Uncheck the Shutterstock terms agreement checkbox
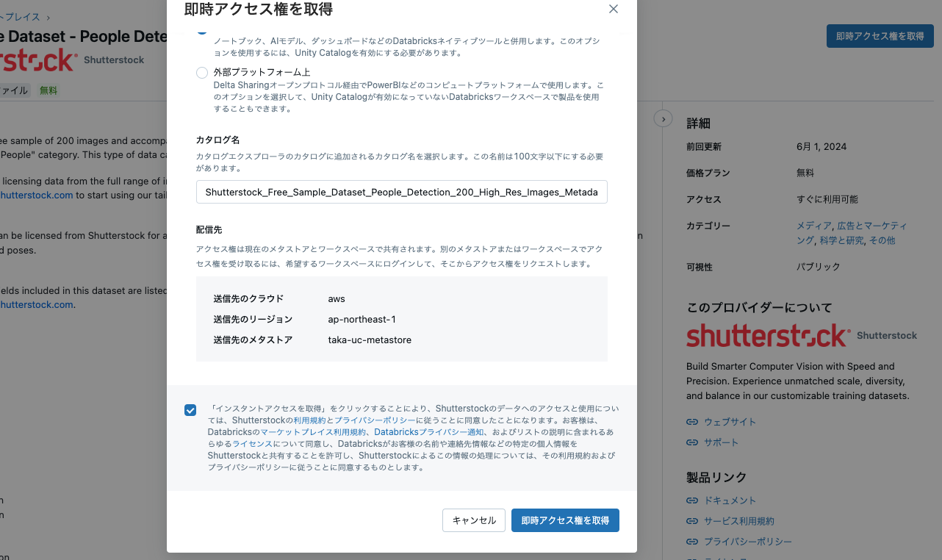This screenshot has height=560, width=942. click(190, 409)
